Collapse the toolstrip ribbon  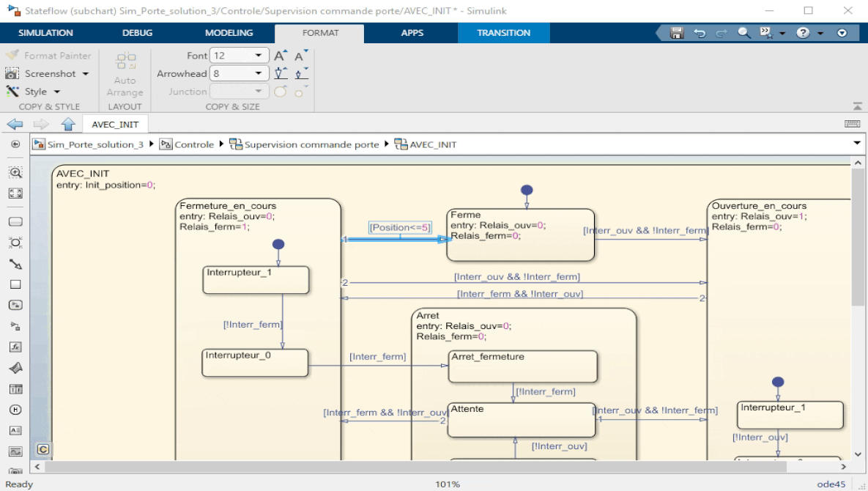coord(857,106)
